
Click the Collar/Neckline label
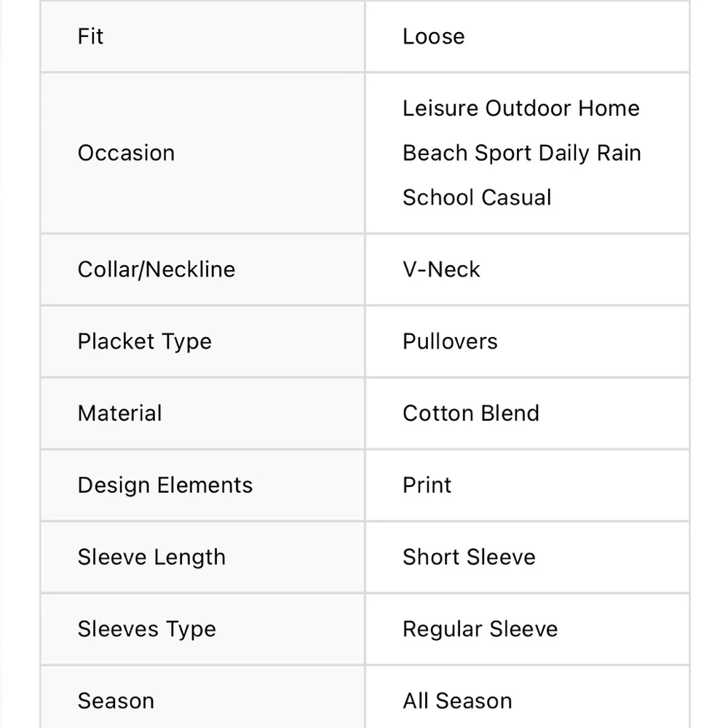coord(157,269)
